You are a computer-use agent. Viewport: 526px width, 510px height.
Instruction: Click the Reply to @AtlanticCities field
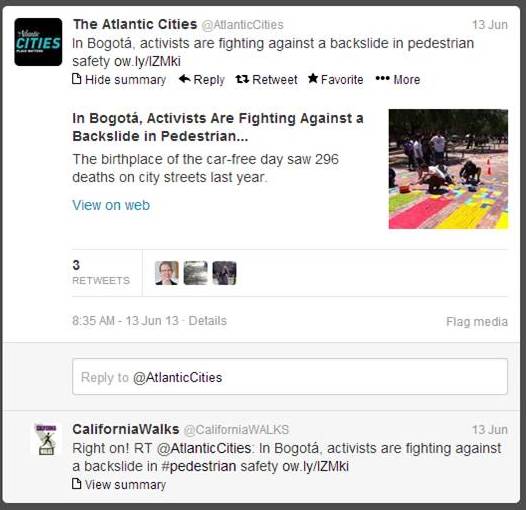click(x=290, y=377)
